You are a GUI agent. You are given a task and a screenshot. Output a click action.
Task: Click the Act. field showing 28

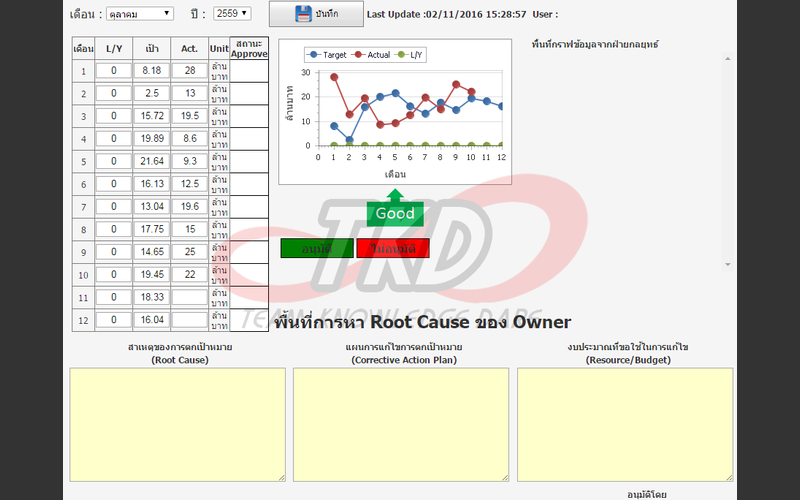pos(190,70)
